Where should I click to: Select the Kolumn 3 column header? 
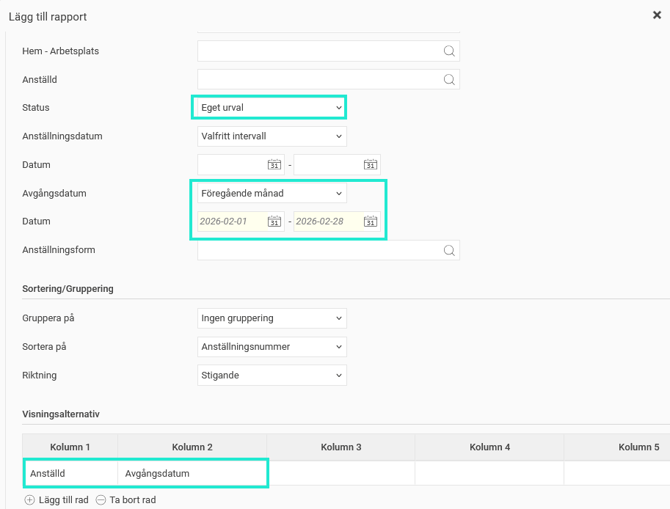pos(341,447)
